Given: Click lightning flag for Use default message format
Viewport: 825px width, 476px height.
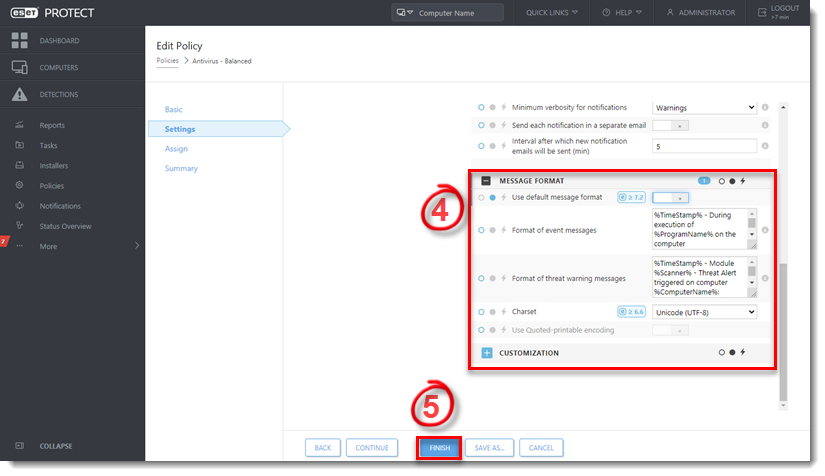Looking at the screenshot, I should (x=504, y=198).
